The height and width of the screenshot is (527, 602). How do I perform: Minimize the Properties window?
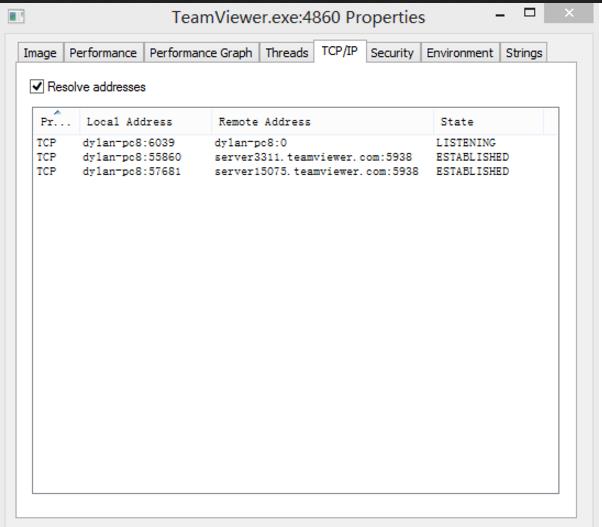(500, 14)
